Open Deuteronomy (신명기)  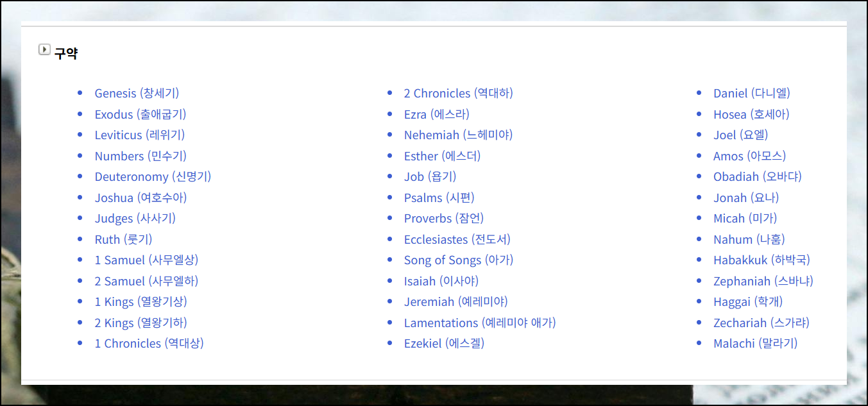(153, 176)
